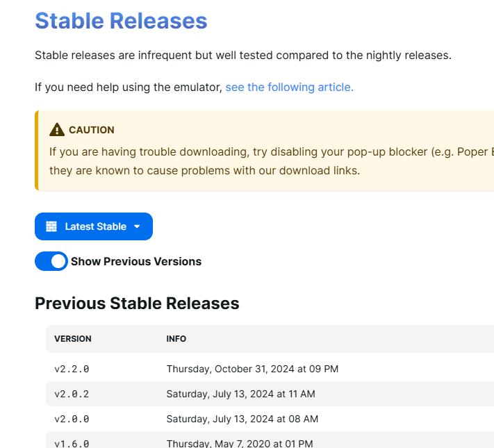The image size is (494, 448).
Task: Toggle the Show Previous Versions switch
Action: tap(51, 261)
